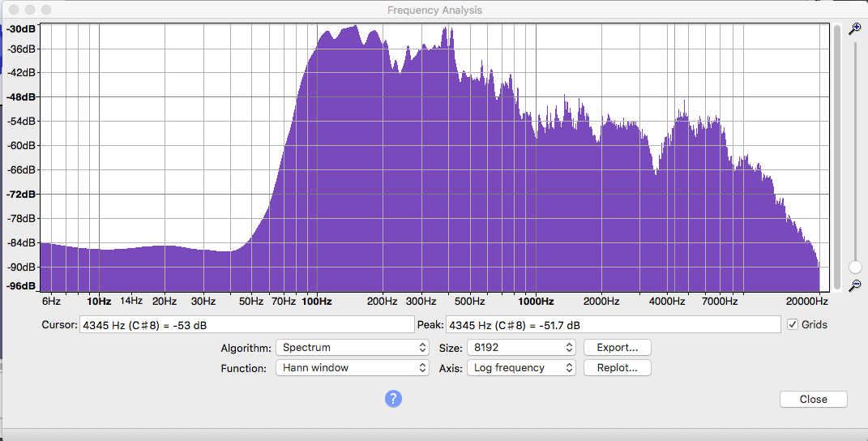
Task: Click the 500Hz frequency axis label
Action: tap(470, 302)
